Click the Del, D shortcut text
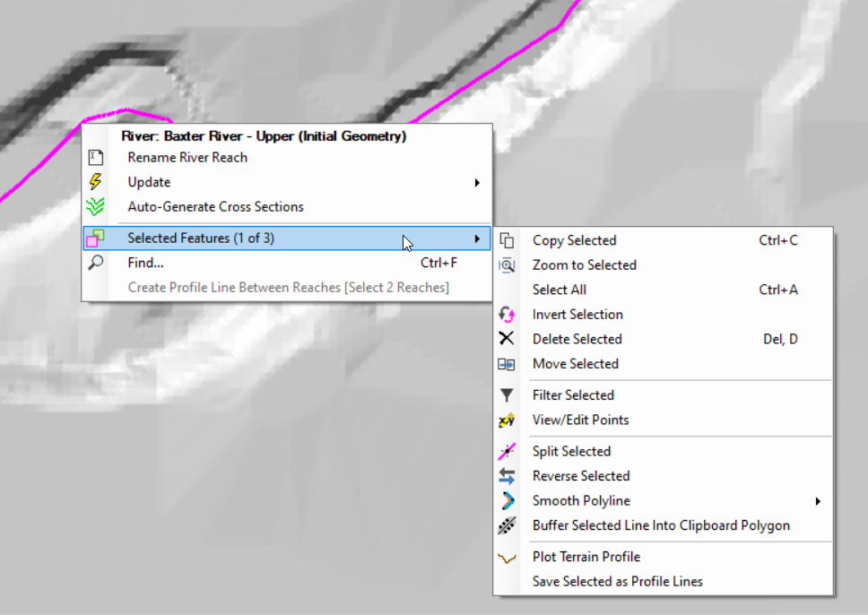Screen dimensions: 868x615 tap(780, 339)
